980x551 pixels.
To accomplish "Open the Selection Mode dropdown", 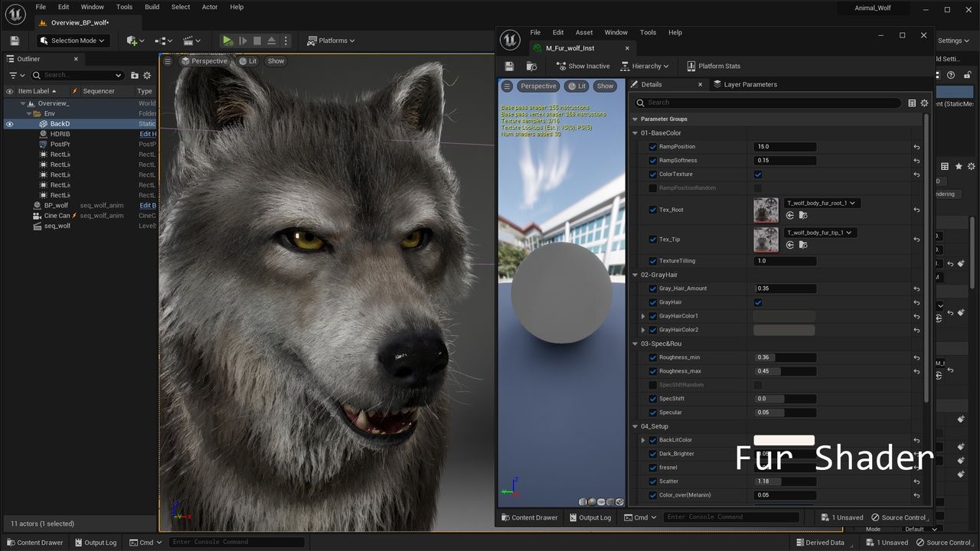I will tap(73, 41).
